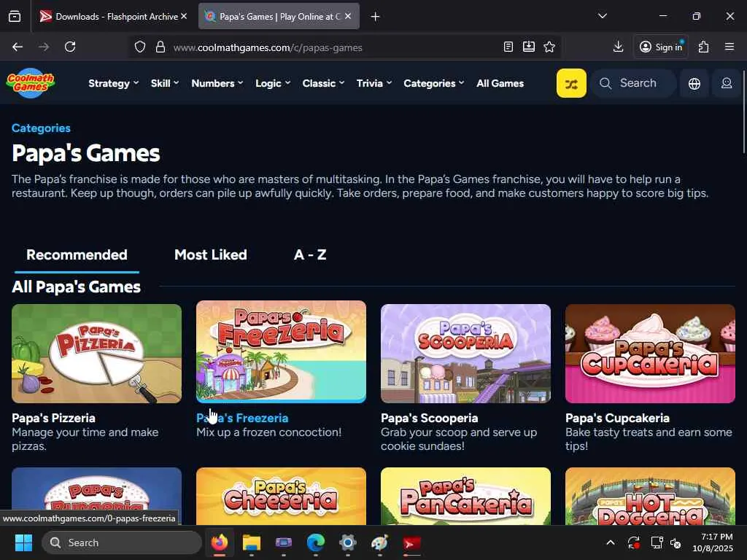Image resolution: width=747 pixels, height=560 pixels.
Task: Toggle reader view icon in address bar
Action: pos(508,47)
